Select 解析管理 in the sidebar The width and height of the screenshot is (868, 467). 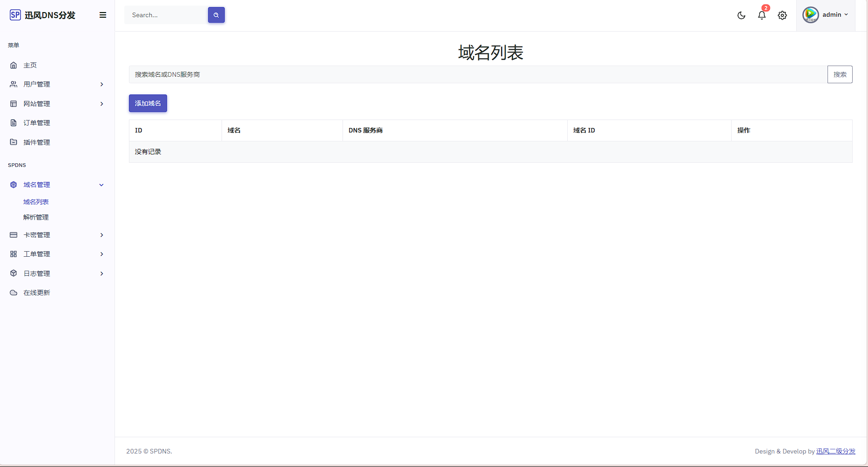(x=35, y=217)
